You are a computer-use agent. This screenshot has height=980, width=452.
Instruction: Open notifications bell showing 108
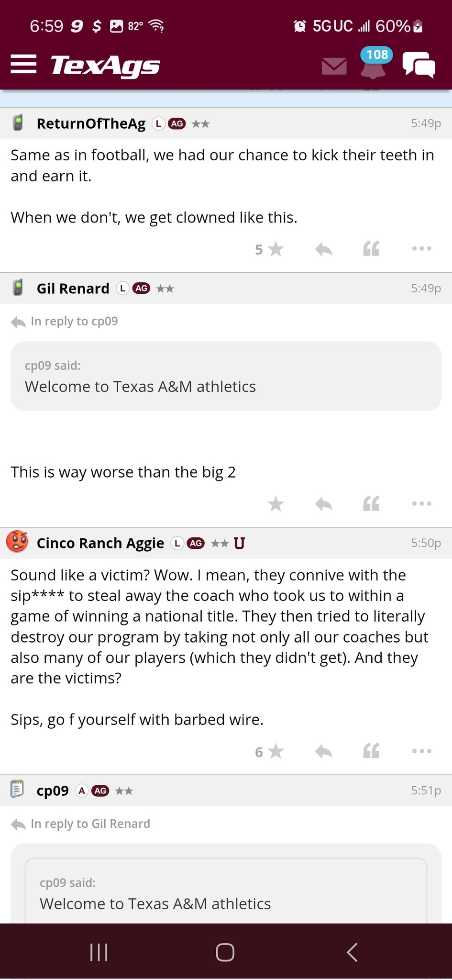(374, 64)
